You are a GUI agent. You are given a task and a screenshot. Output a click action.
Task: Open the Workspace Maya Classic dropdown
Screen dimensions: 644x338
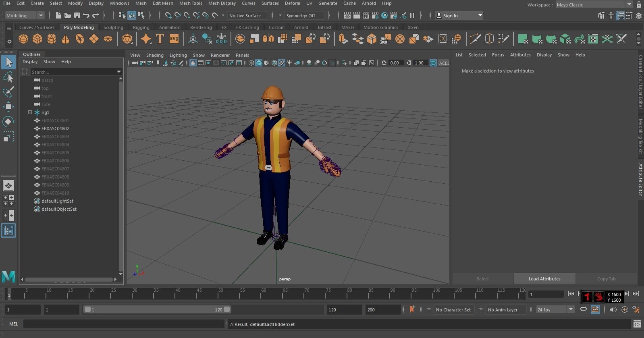[x=594, y=5]
